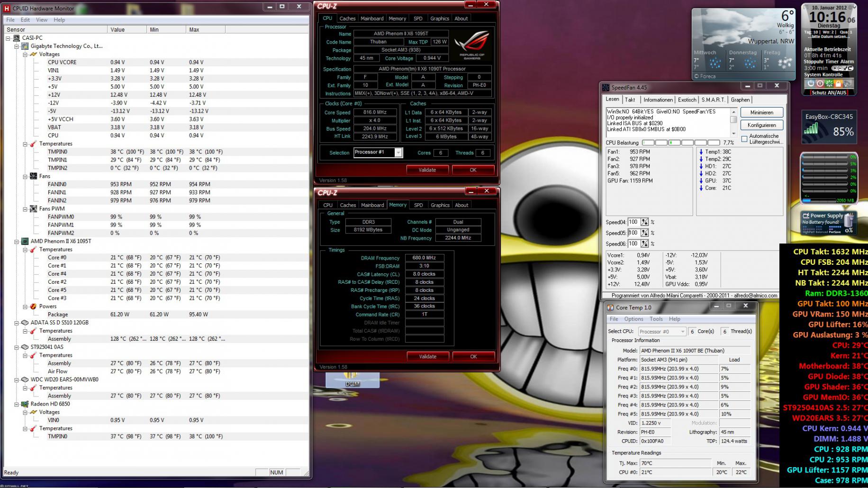Click the ADATA SSD S510 drive icon
The image size is (868, 488).
pos(25,322)
